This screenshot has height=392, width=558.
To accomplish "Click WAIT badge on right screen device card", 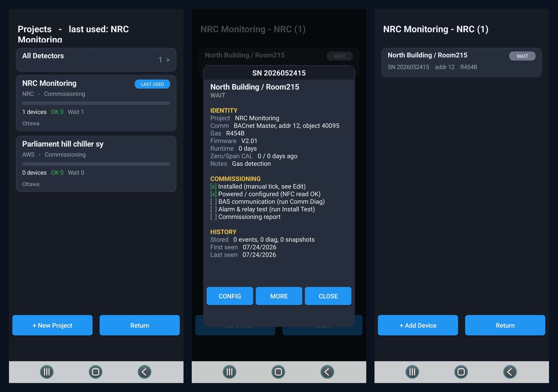I will [522, 56].
